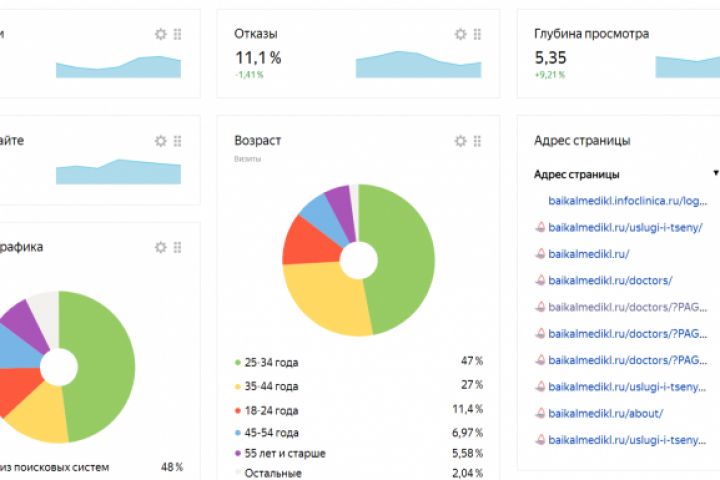Click icon beside baikalmedikl.ru/doctors/ link
Viewport: 720px width, 480px height.
tap(540, 280)
